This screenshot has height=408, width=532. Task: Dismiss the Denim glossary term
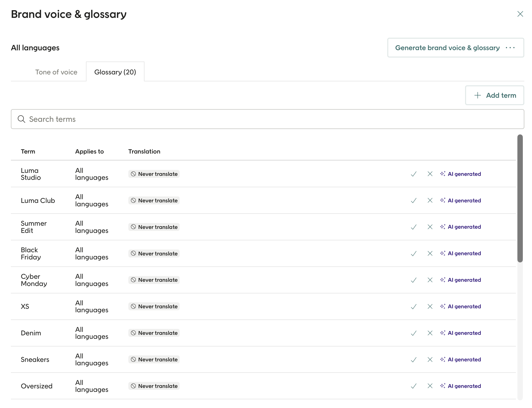[x=430, y=333]
